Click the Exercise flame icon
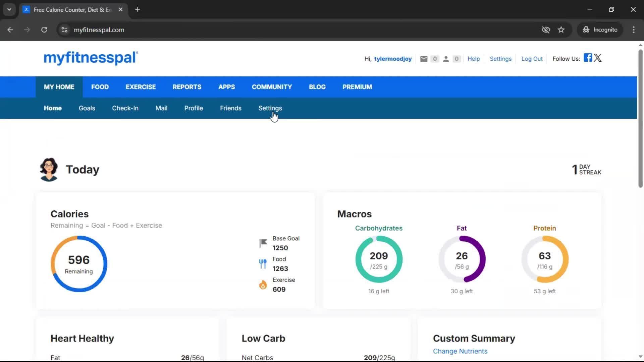Image resolution: width=644 pixels, height=362 pixels. coord(263,285)
